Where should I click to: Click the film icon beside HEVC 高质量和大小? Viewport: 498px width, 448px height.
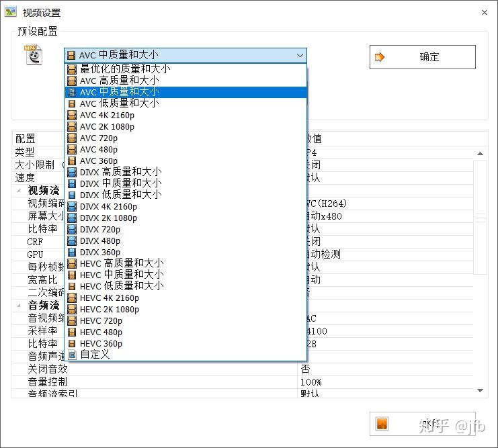(x=72, y=263)
